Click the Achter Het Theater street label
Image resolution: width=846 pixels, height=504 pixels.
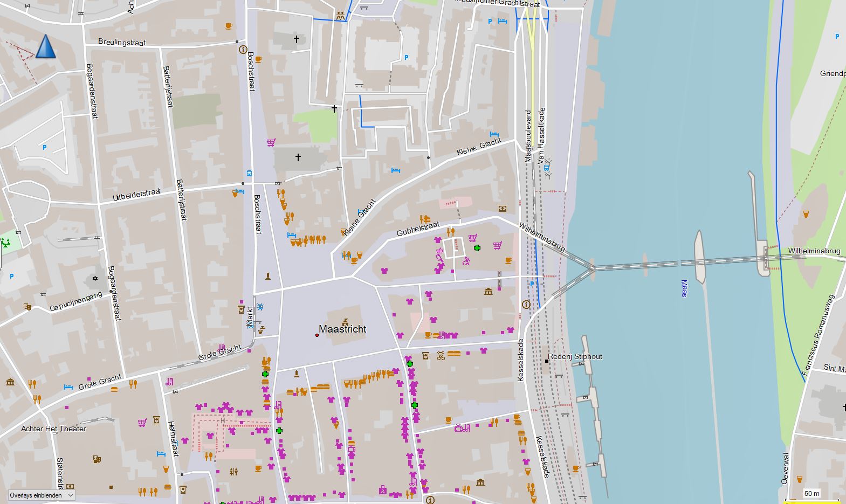53,429
